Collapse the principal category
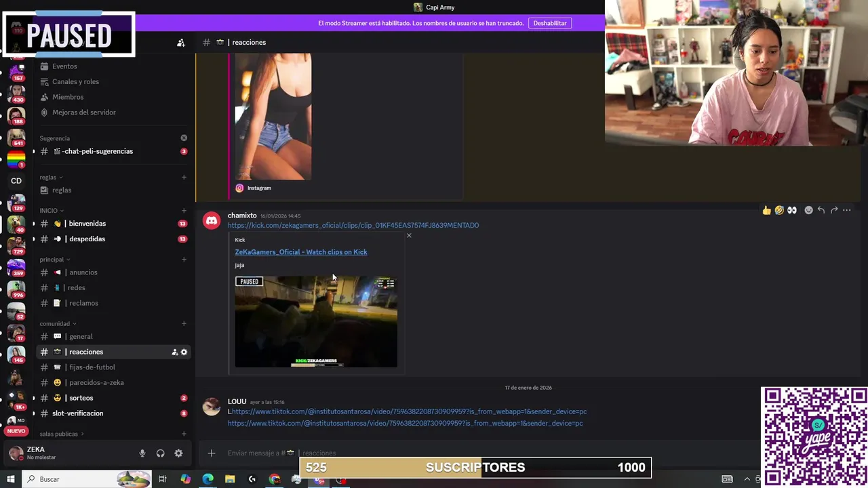Viewport: 868px width, 488px height. tap(55, 260)
